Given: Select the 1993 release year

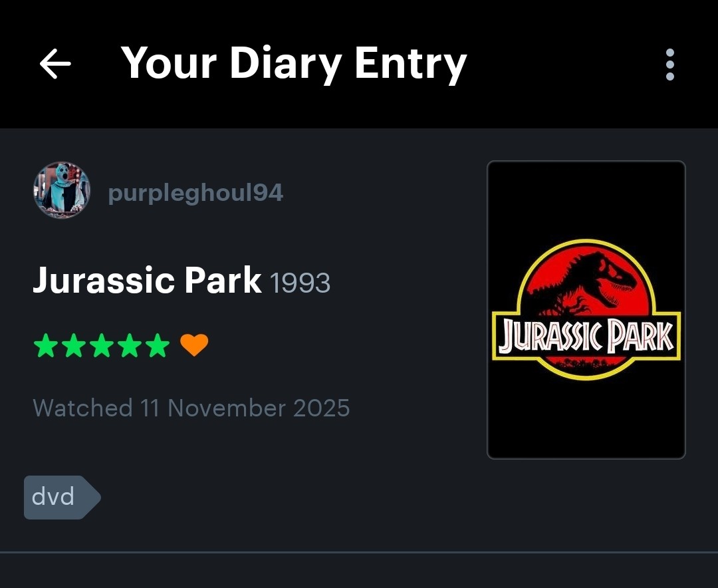Looking at the screenshot, I should [x=300, y=283].
